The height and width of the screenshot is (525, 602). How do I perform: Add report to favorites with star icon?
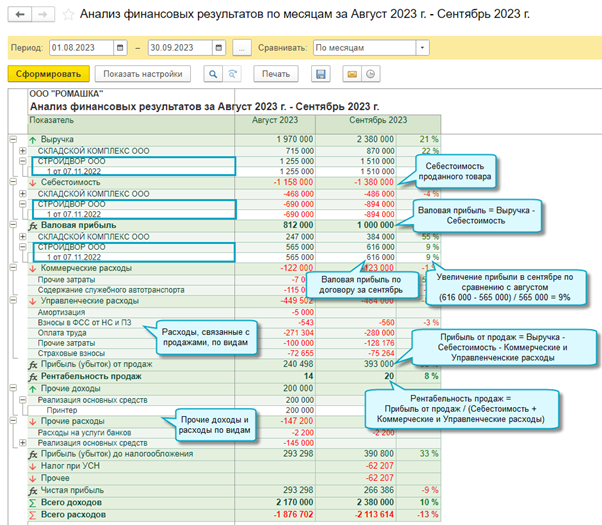[68, 15]
